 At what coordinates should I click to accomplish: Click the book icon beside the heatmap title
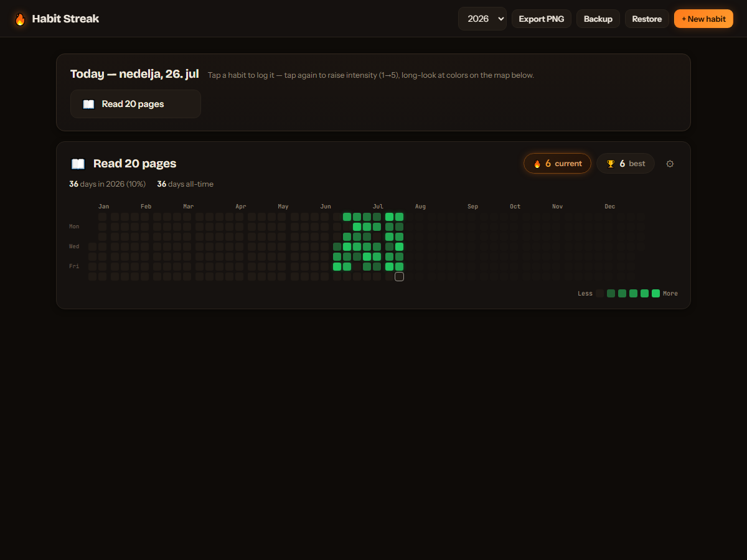[78, 164]
